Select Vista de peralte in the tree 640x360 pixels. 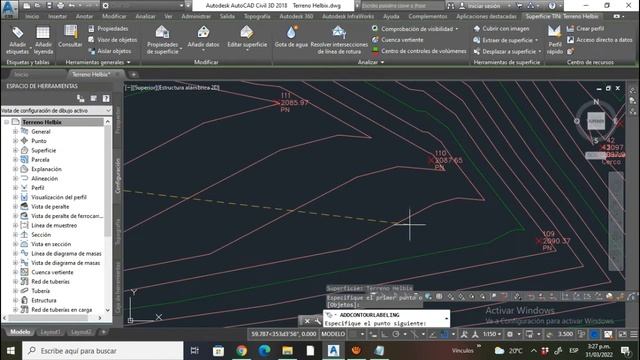coord(50,207)
